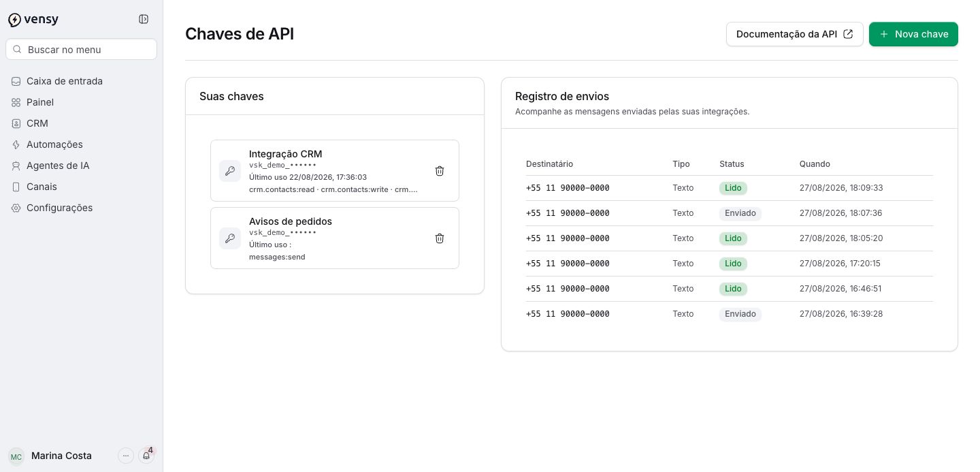Click the plus icon in Nova chave
The height and width of the screenshot is (472, 980).
point(884,34)
